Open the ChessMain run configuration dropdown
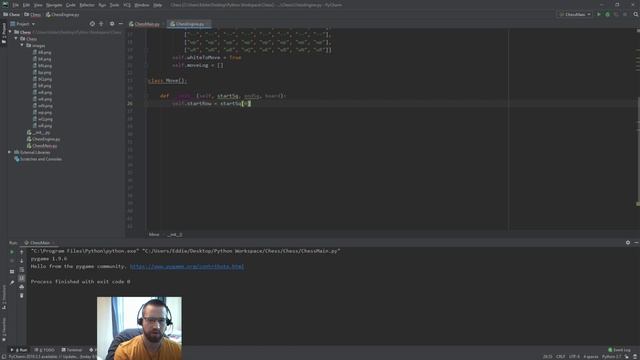The height and width of the screenshot is (360, 640). (x=575, y=14)
